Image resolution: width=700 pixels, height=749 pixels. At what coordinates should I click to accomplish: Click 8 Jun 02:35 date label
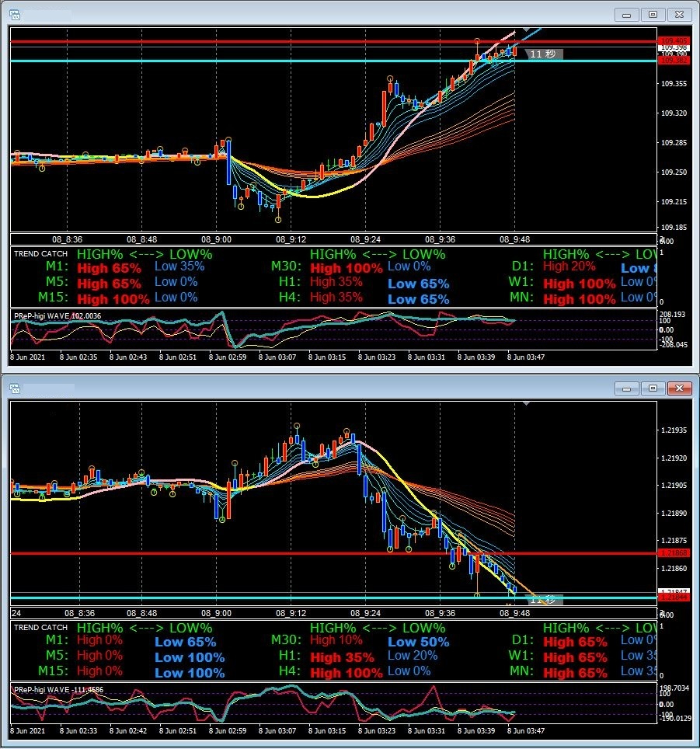pyautogui.click(x=78, y=357)
